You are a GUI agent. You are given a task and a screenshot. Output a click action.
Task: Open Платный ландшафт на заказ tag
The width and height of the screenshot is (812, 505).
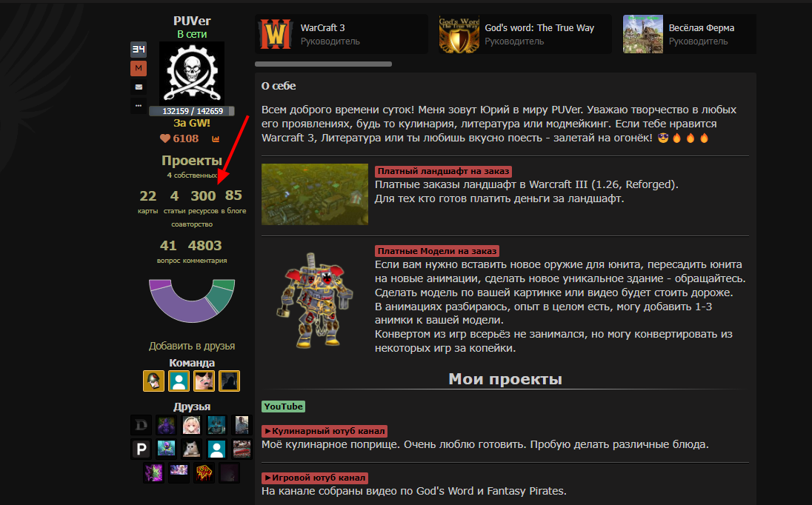(443, 171)
